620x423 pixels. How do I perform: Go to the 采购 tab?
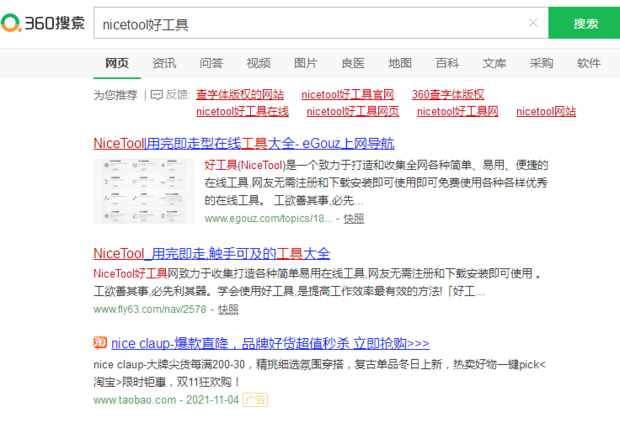click(x=541, y=63)
